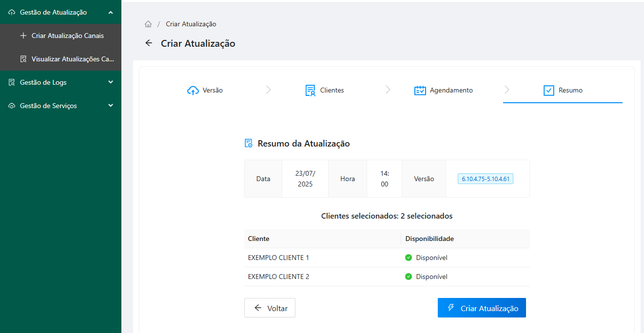Click the Clientes step icon

tap(310, 91)
